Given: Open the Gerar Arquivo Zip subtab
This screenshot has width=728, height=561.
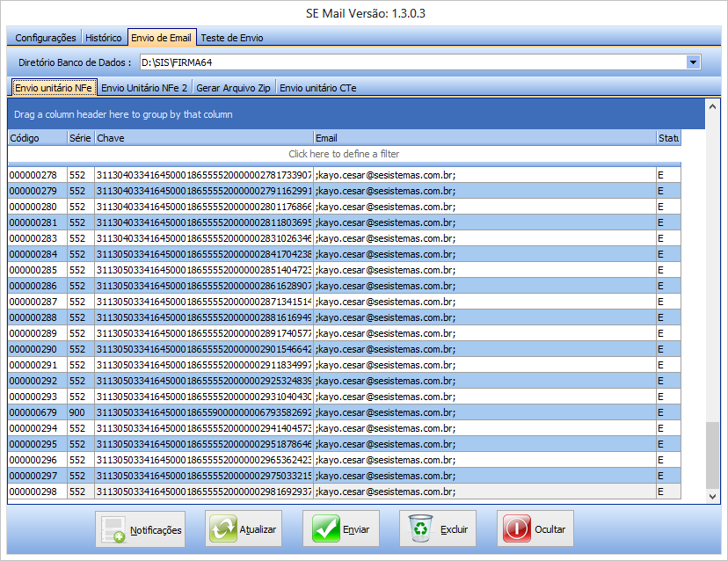Looking at the screenshot, I should click(233, 88).
